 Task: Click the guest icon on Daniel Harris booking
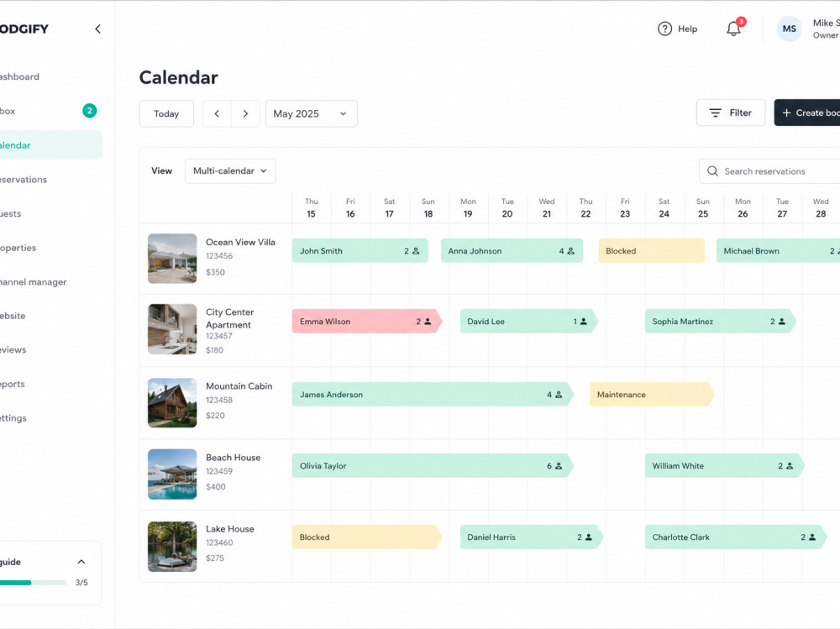tap(588, 537)
